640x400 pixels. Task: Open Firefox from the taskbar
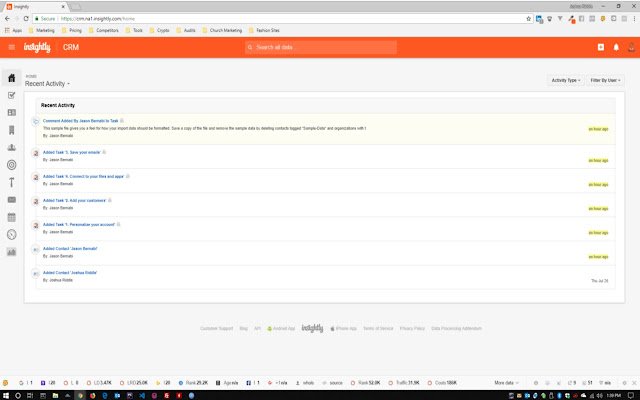pyautogui.click(x=93, y=396)
